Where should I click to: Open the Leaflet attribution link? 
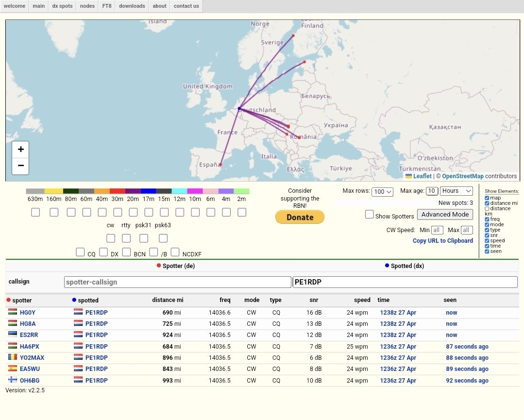[x=423, y=176]
